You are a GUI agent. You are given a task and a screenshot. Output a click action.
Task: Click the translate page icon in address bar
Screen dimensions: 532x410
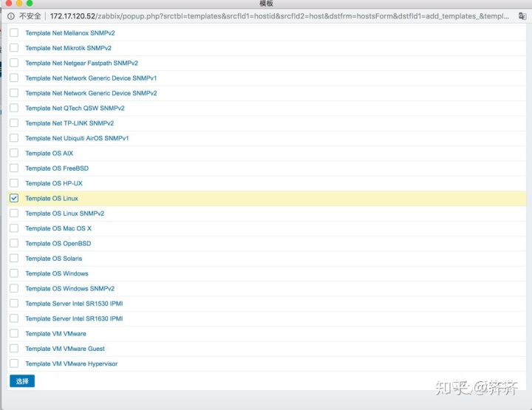[522, 16]
